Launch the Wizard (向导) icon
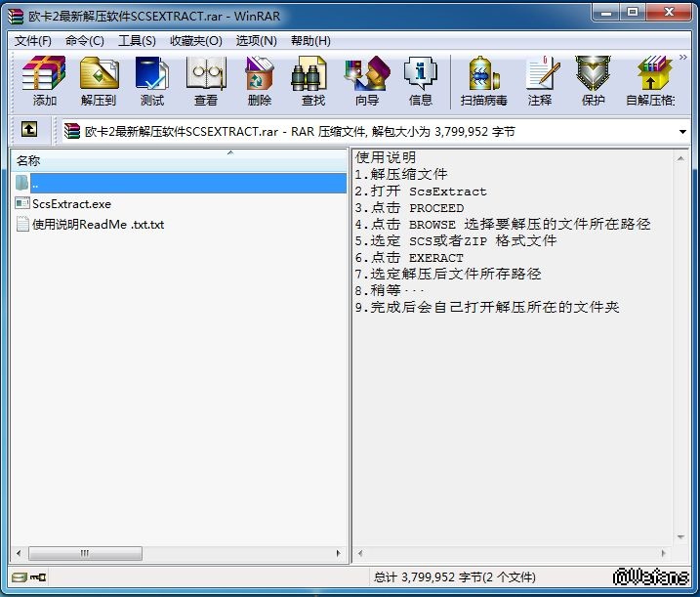Image resolution: width=700 pixels, height=597 pixels. coord(367,81)
